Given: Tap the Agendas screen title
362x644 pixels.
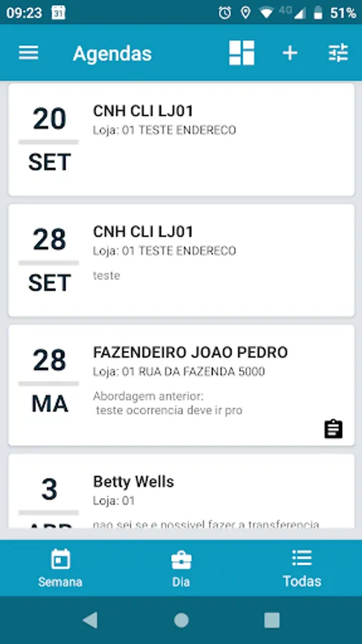Looking at the screenshot, I should tap(112, 54).
